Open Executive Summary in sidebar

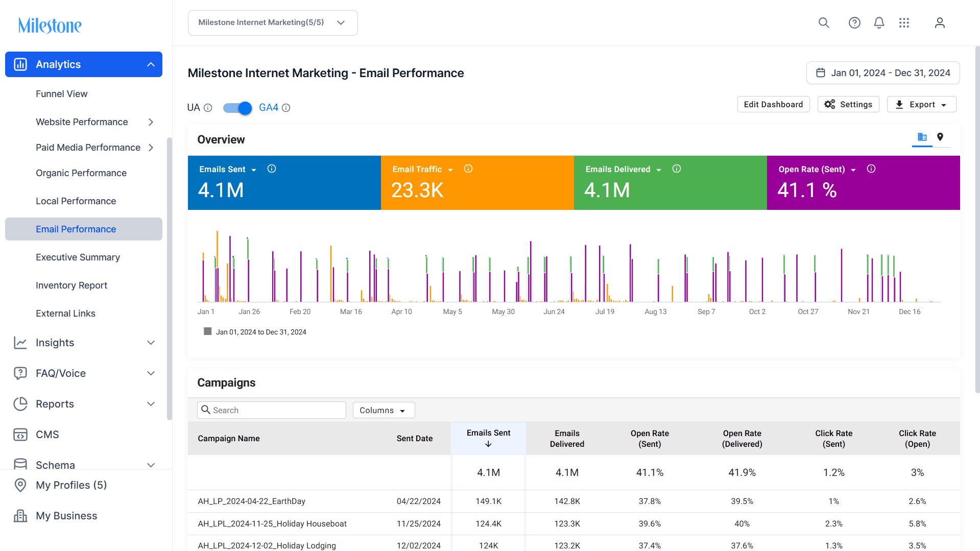(78, 257)
